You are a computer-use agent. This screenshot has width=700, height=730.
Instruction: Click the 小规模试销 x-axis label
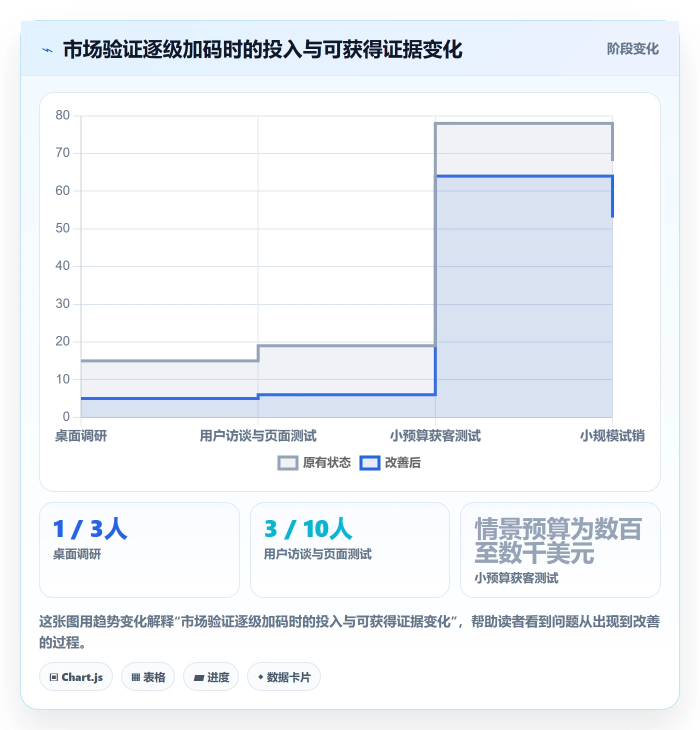tap(612, 436)
